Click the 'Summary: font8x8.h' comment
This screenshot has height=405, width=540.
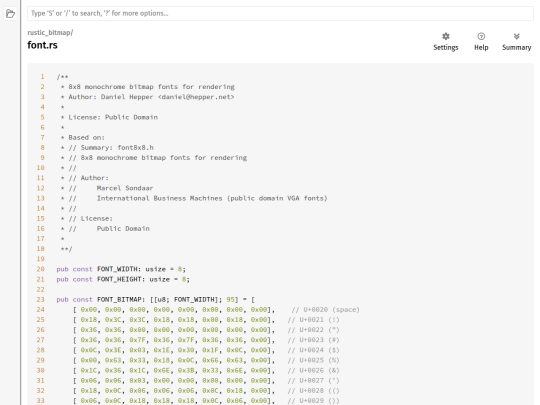pyautogui.click(x=111, y=147)
